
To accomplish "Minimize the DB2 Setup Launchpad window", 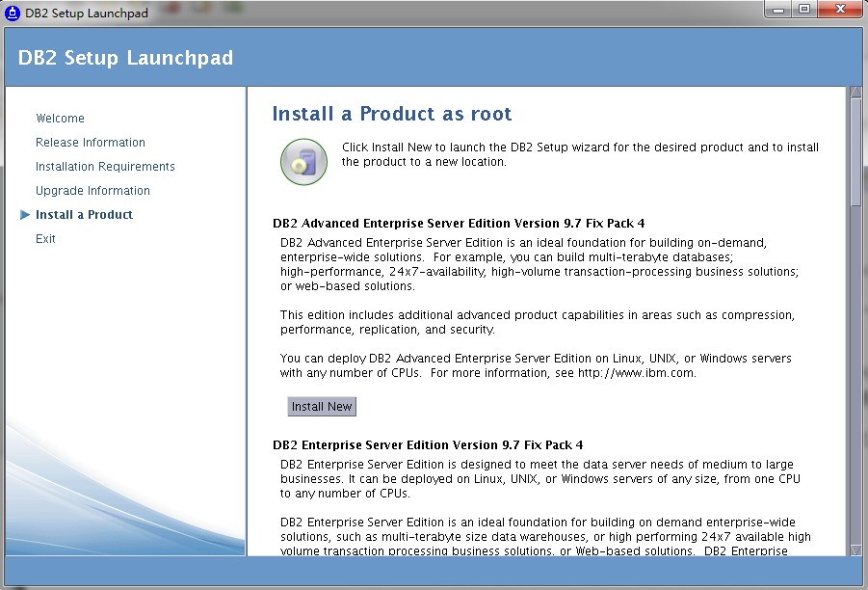I will click(777, 10).
